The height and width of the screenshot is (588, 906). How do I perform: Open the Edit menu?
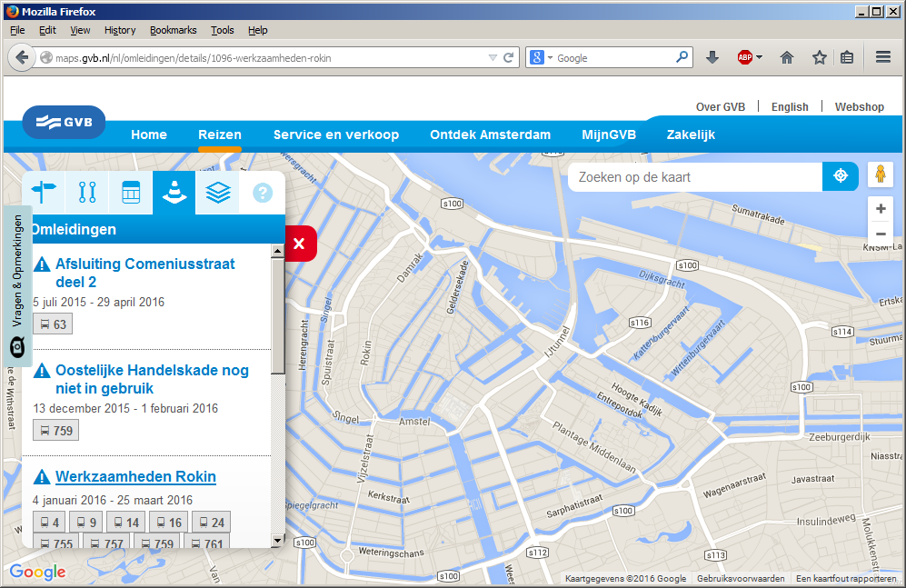coord(47,30)
